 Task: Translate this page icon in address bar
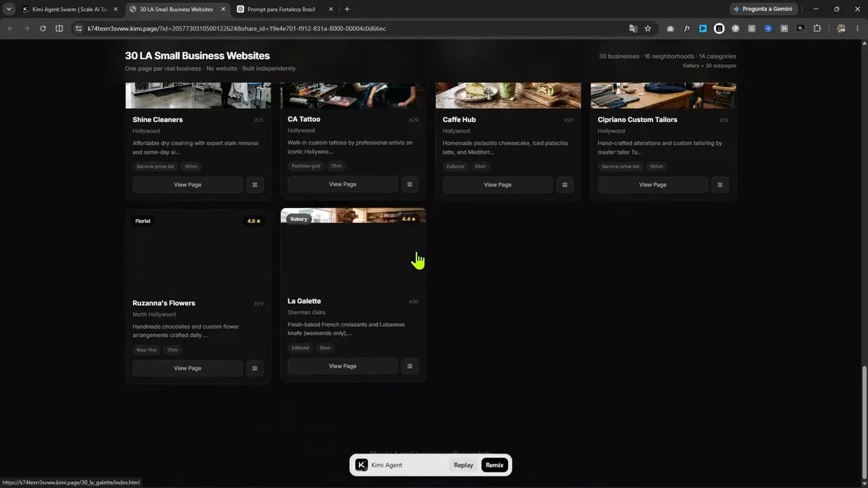[633, 28]
